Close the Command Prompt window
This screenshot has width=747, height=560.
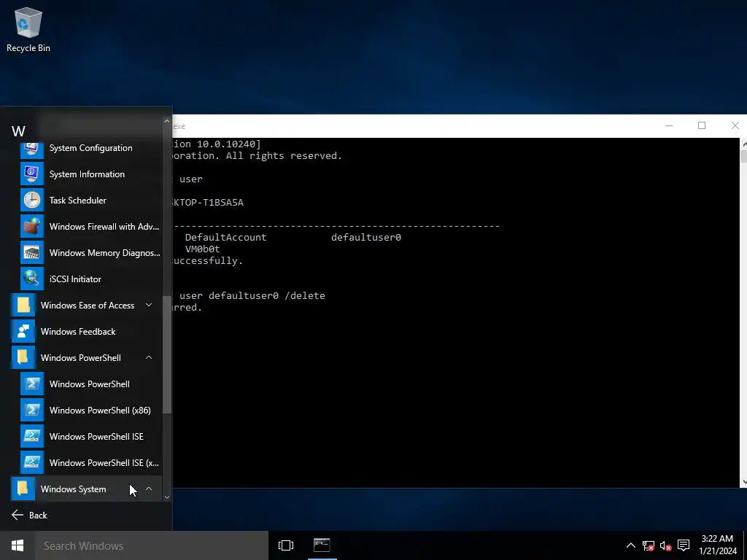[735, 125]
